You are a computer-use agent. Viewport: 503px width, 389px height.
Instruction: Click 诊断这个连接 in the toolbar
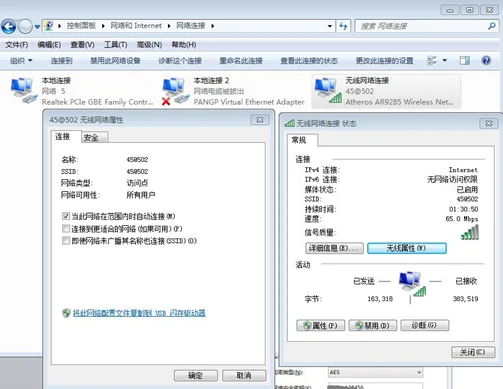tap(180, 61)
